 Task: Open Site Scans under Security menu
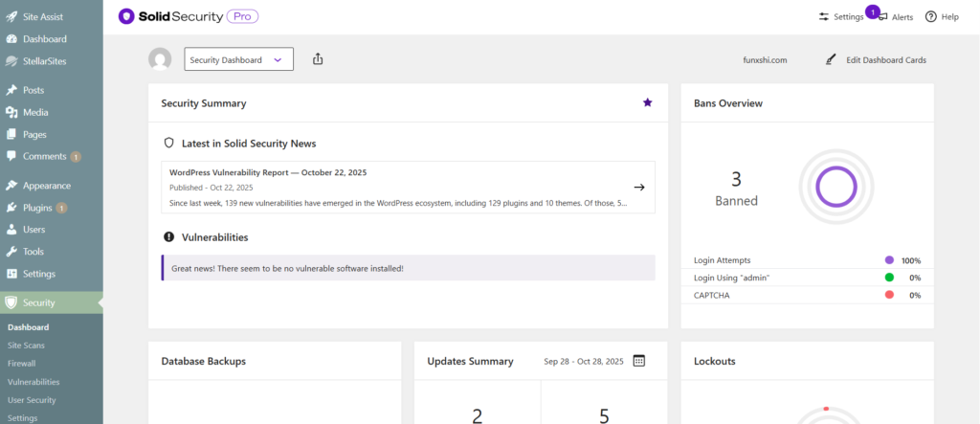coord(26,346)
